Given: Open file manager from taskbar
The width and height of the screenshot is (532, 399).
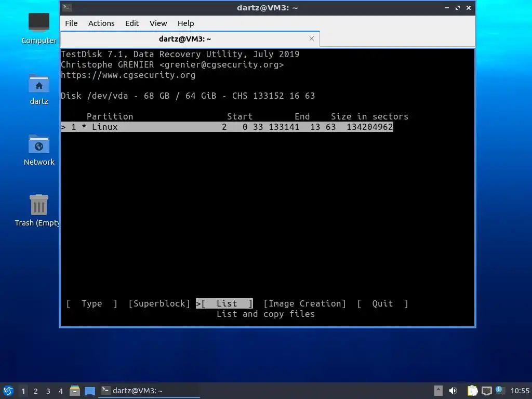Looking at the screenshot, I should click(x=75, y=391).
